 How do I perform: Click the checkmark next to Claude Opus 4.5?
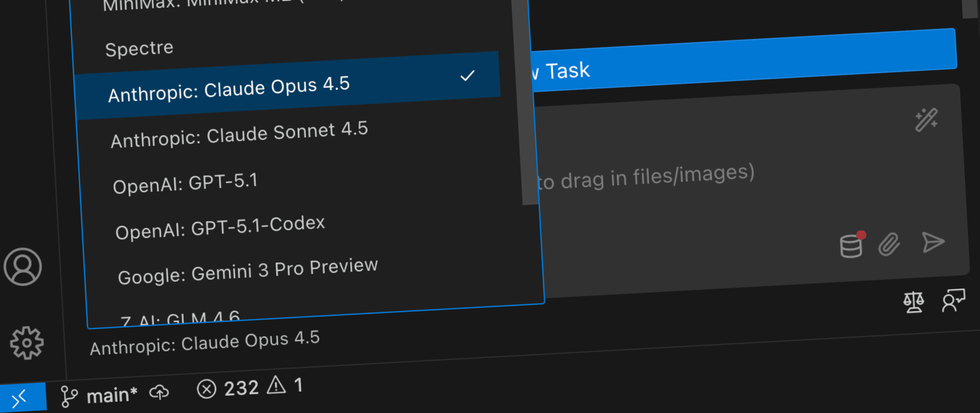(469, 76)
